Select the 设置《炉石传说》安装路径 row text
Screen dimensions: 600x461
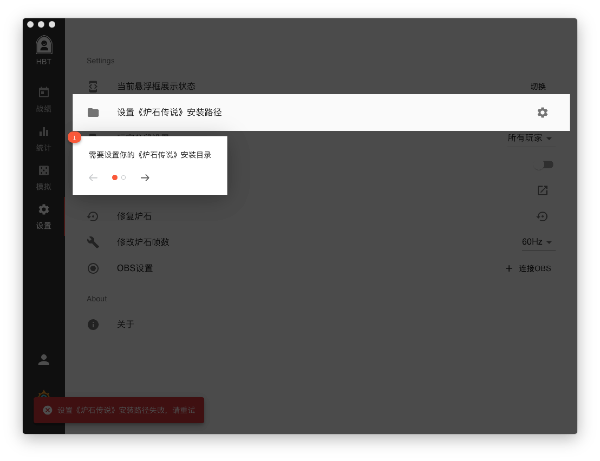tap(169, 112)
